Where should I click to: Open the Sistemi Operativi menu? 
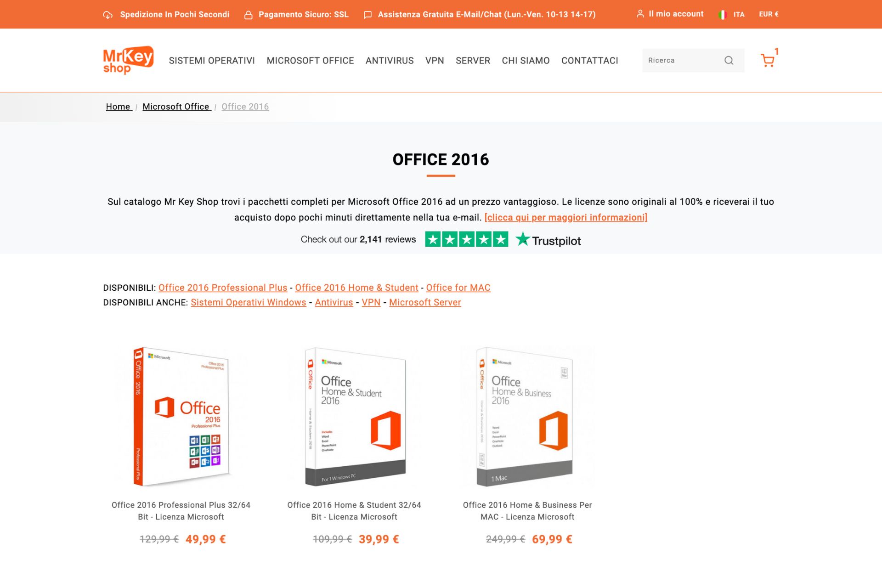coord(212,61)
